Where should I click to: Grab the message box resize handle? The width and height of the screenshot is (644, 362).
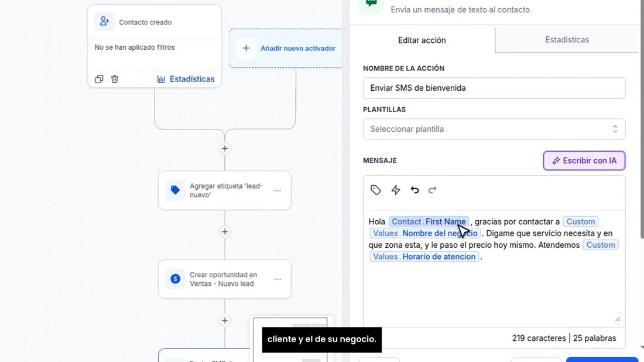point(617,319)
